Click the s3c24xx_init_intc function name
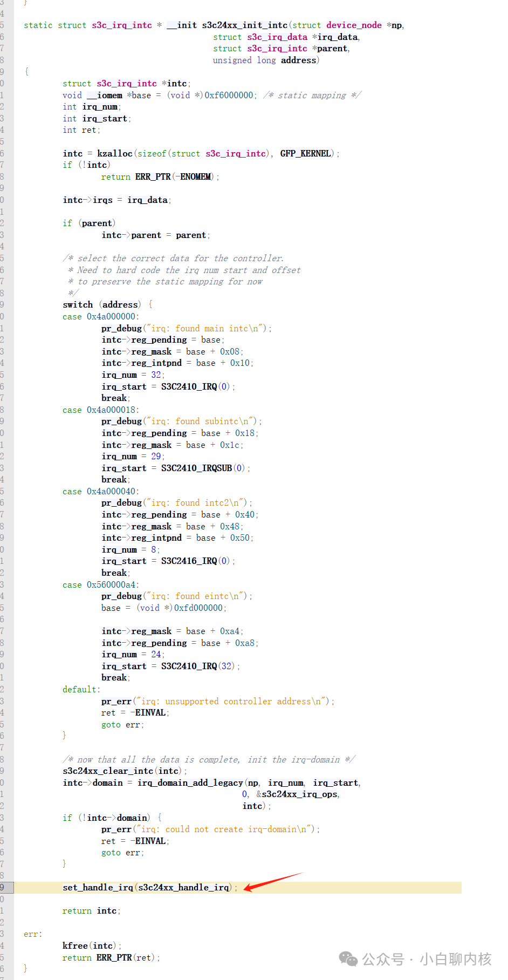The height and width of the screenshot is (980, 508). click(245, 25)
